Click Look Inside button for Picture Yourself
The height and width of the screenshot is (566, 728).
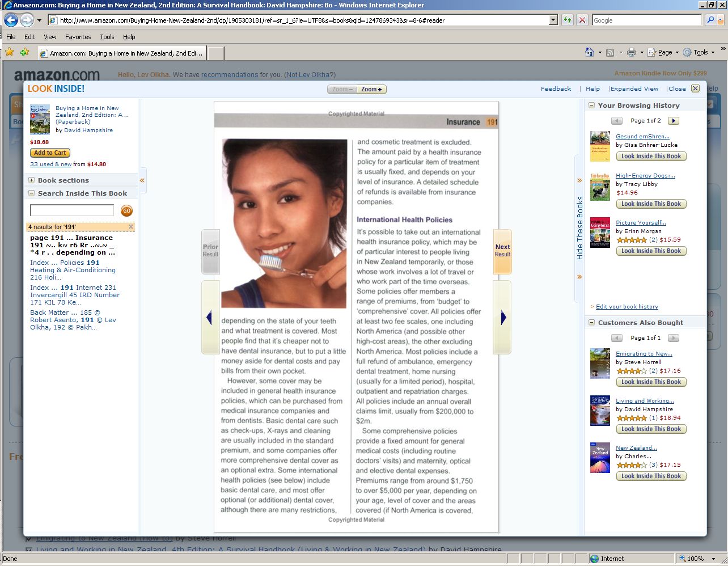coord(651,251)
